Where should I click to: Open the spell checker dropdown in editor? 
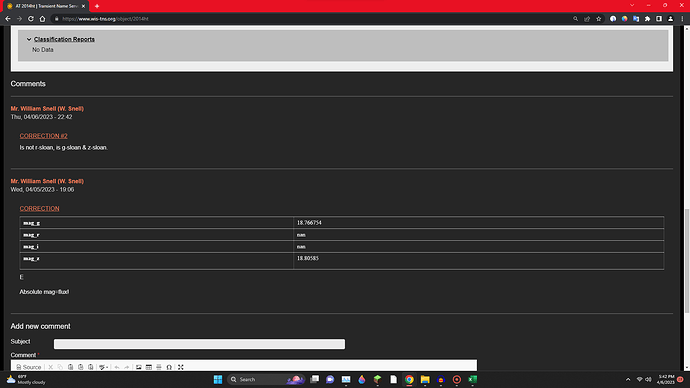(x=104, y=367)
